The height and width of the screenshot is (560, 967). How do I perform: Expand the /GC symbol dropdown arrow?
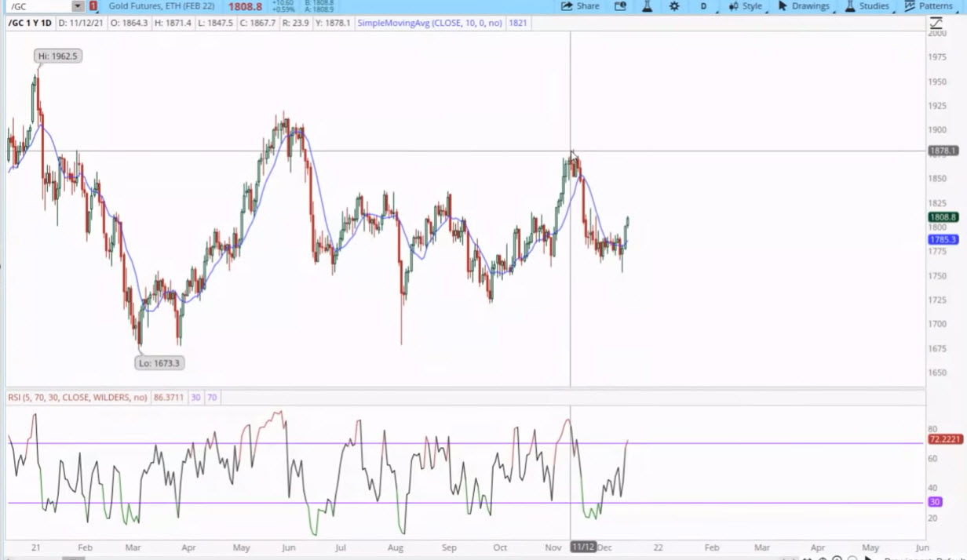coord(77,6)
